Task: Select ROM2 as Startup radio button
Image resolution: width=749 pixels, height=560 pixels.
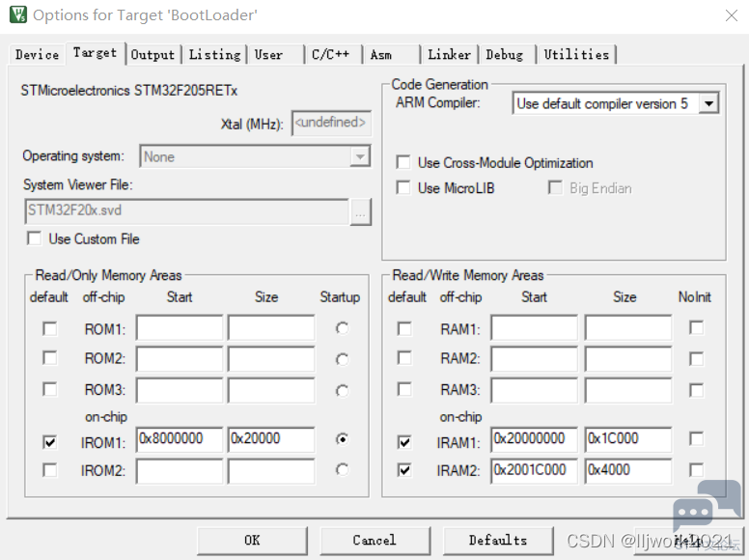Action: pos(342,359)
